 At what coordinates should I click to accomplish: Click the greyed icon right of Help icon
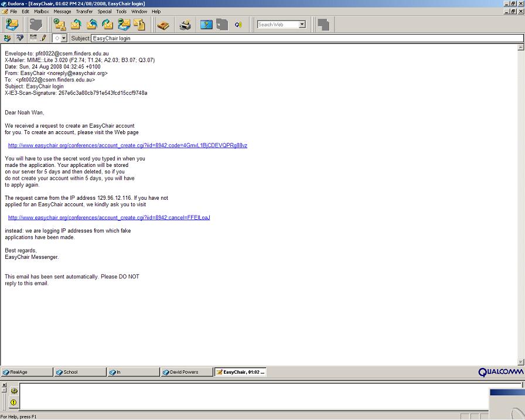(222, 25)
